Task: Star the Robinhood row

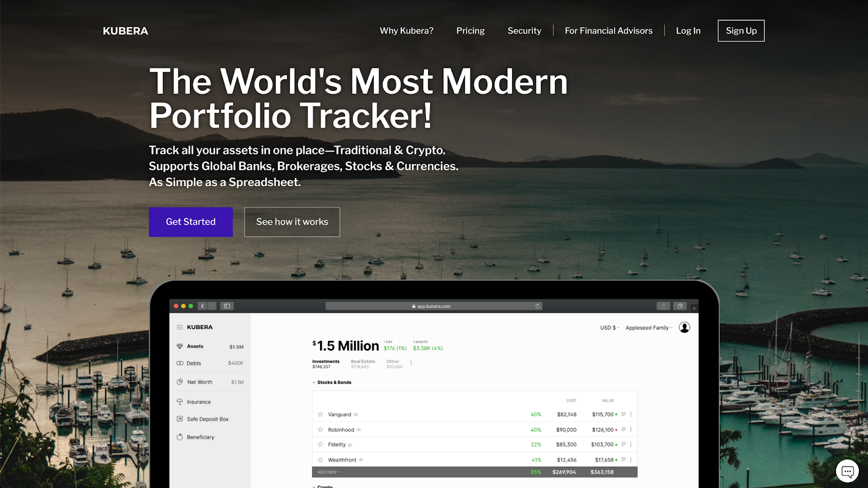Action: pos(320,429)
